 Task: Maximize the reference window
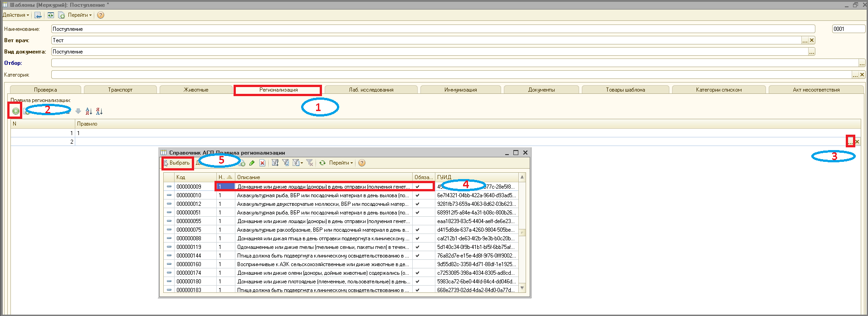(x=516, y=153)
